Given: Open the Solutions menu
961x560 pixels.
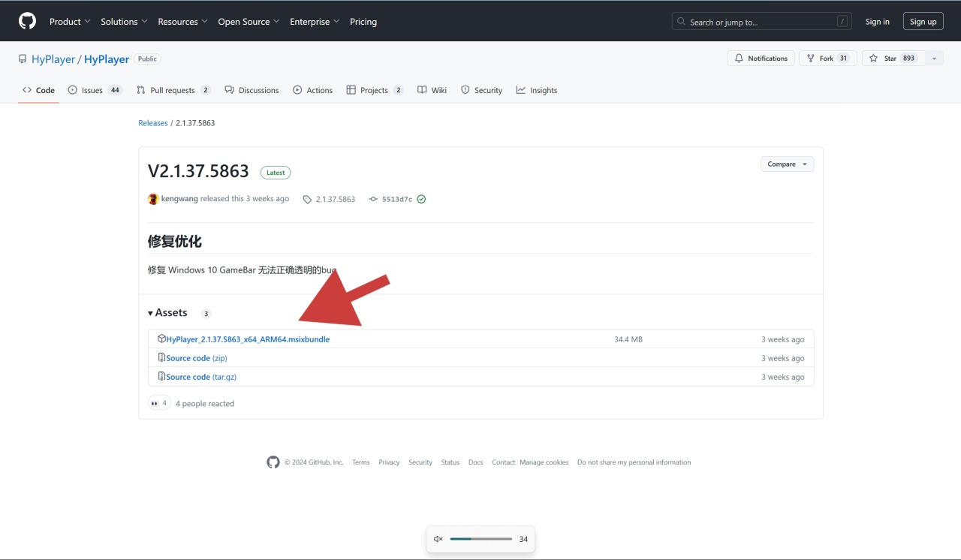Looking at the screenshot, I should (x=125, y=22).
